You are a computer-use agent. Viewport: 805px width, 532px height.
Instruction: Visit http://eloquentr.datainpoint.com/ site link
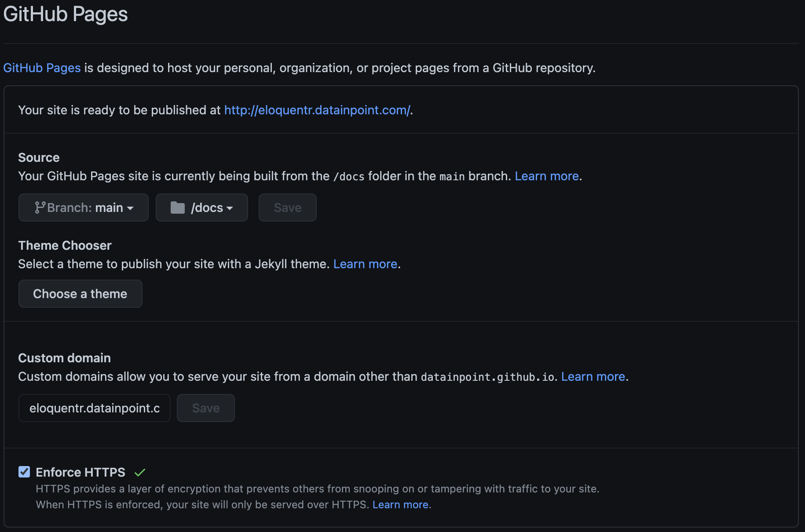317,110
